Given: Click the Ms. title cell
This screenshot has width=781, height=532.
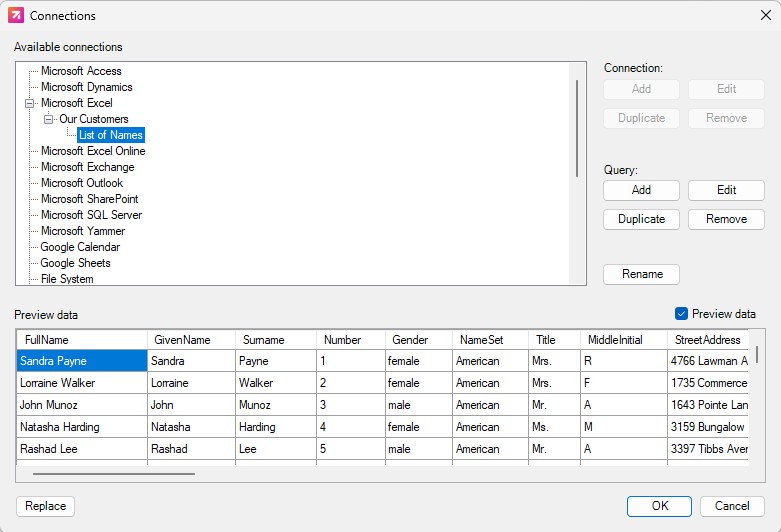Looking at the screenshot, I should (x=554, y=426).
